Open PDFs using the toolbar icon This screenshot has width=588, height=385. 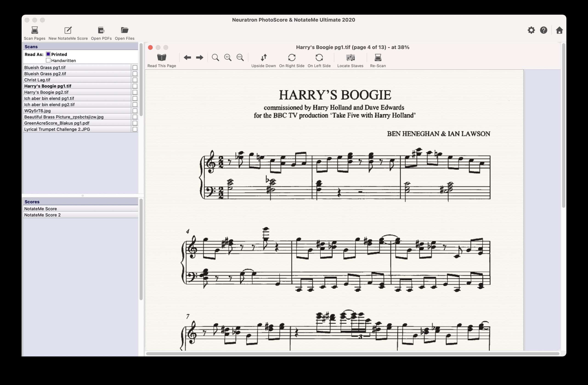tap(101, 30)
